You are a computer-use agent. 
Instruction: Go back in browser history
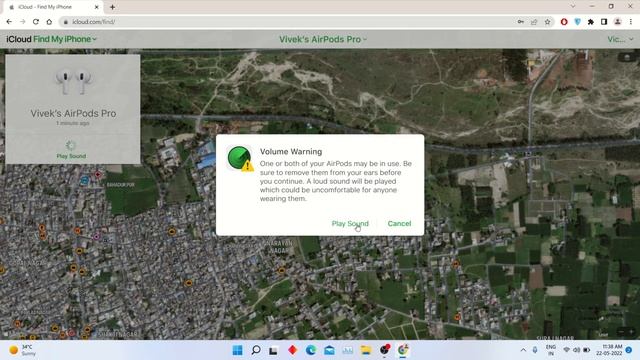(9, 22)
